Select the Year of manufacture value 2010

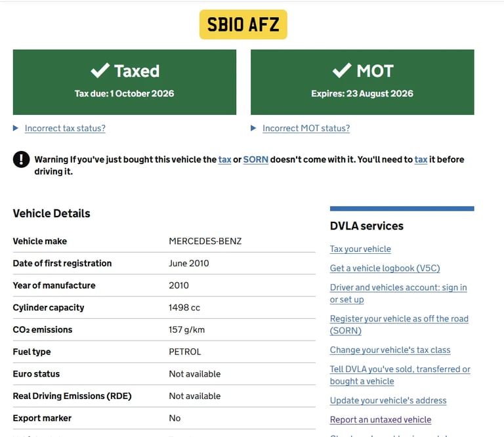pyautogui.click(x=178, y=285)
